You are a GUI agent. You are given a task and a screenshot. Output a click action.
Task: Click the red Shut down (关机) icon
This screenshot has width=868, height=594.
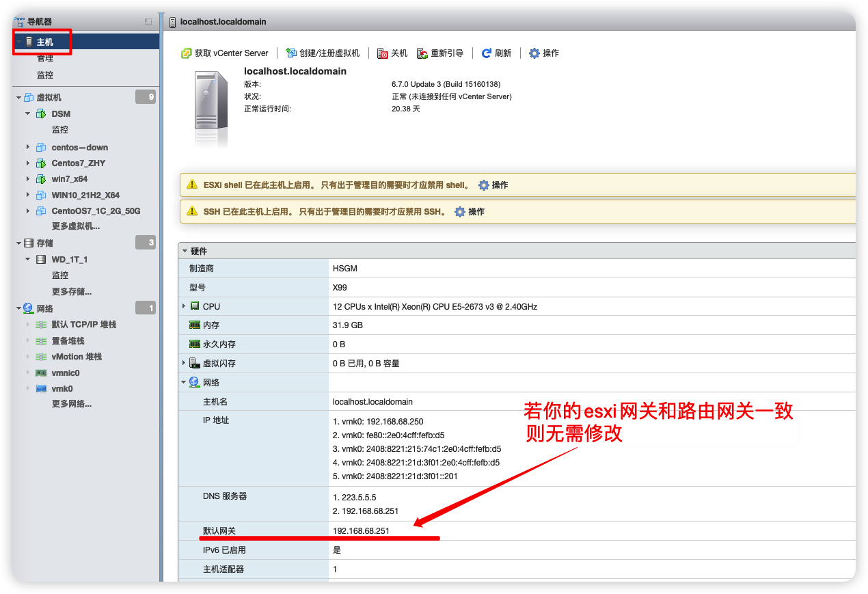(383, 53)
